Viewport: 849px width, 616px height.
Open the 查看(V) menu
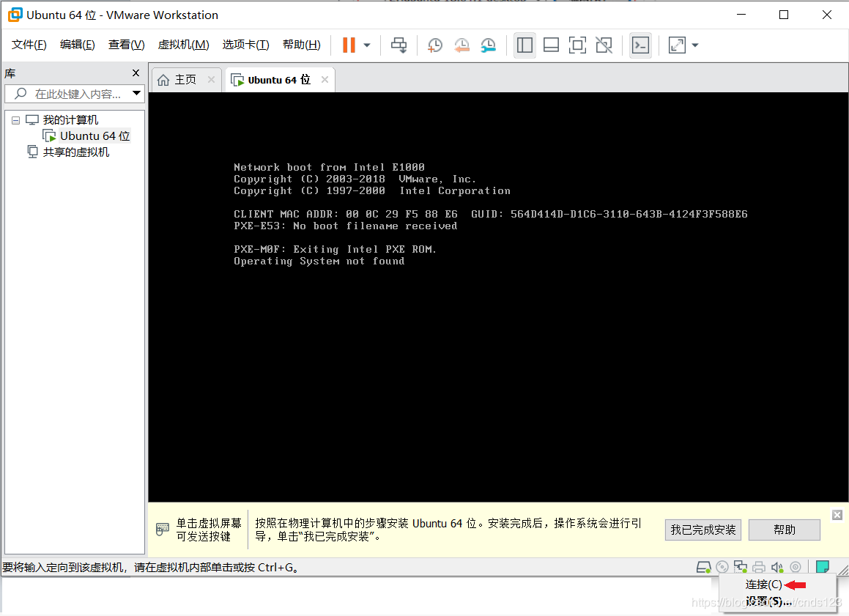(126, 45)
